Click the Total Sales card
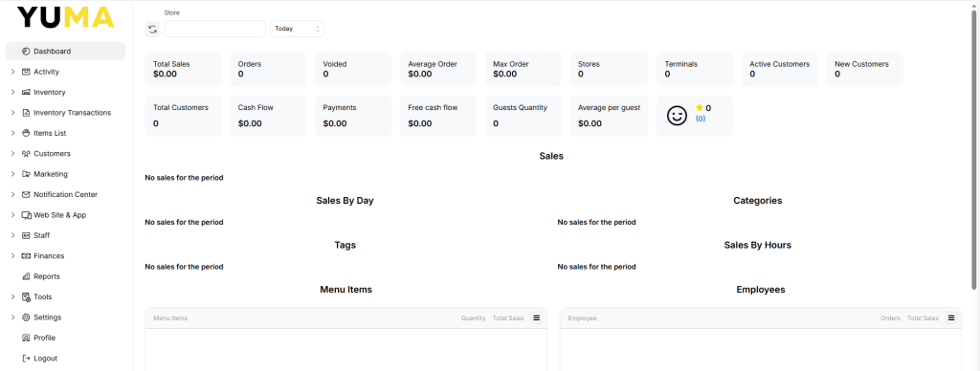 183,70
